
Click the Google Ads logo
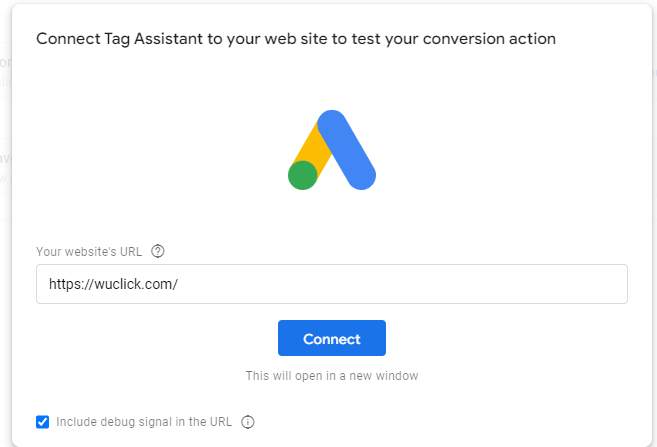pyautogui.click(x=332, y=150)
